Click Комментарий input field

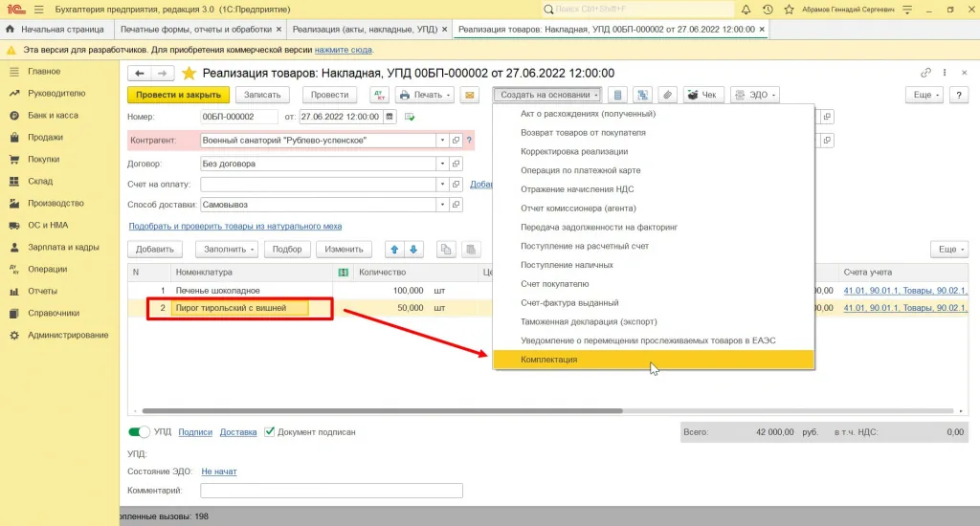[331, 491]
